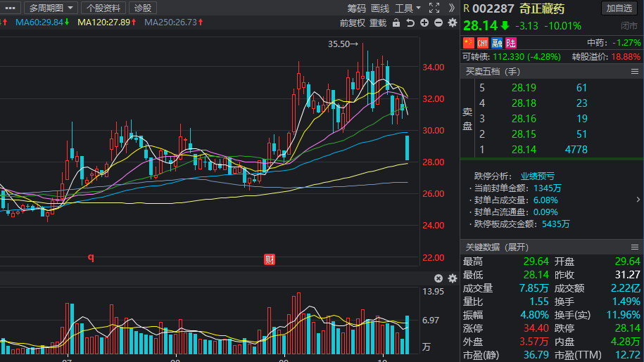Click the 融 margin trading badge

click(497, 43)
